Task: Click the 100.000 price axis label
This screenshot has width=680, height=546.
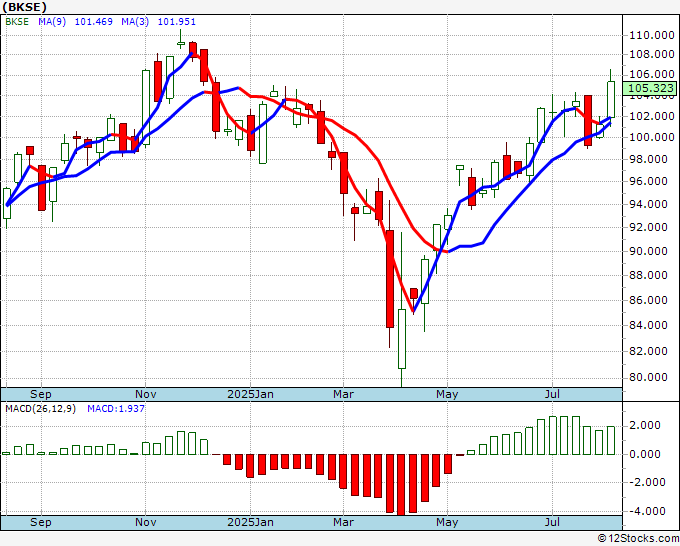Action: click(x=651, y=137)
